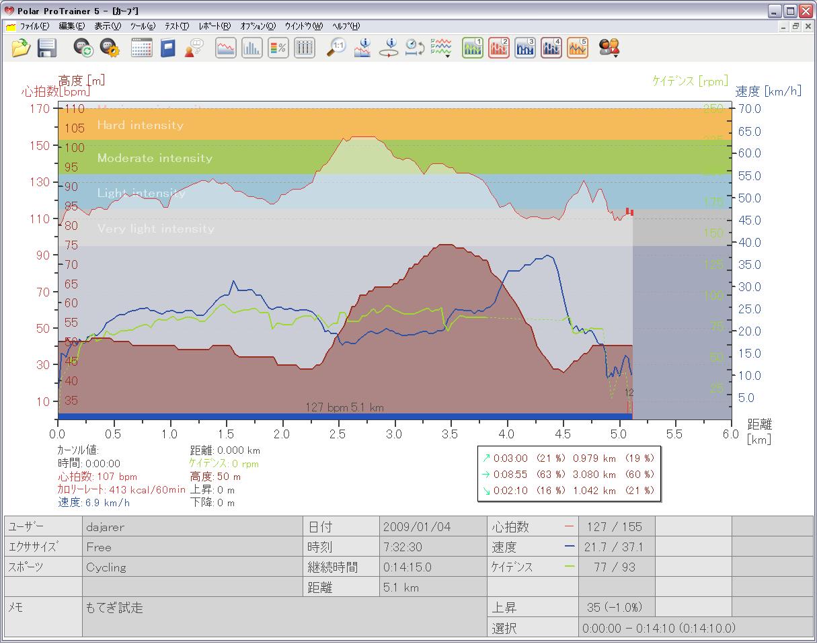Open the calendar view icon
Viewport: 817px width, 644px height.
pyautogui.click(x=141, y=48)
